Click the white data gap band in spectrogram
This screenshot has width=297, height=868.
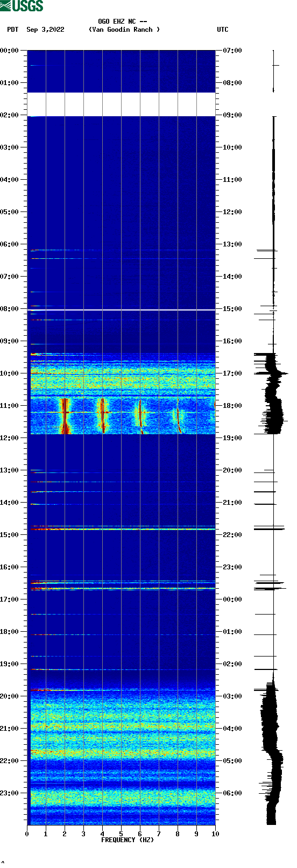click(121, 104)
